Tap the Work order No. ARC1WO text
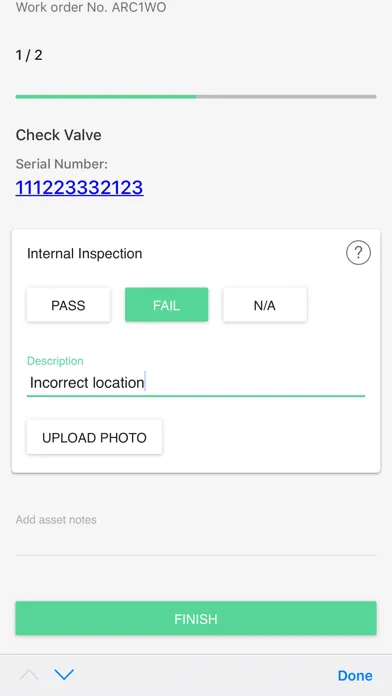 [x=91, y=8]
